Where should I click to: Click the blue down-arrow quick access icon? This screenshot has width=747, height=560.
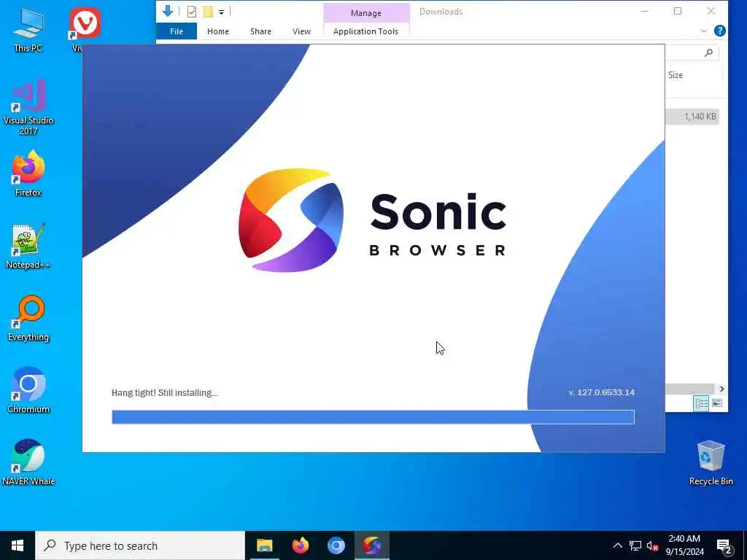[168, 12]
